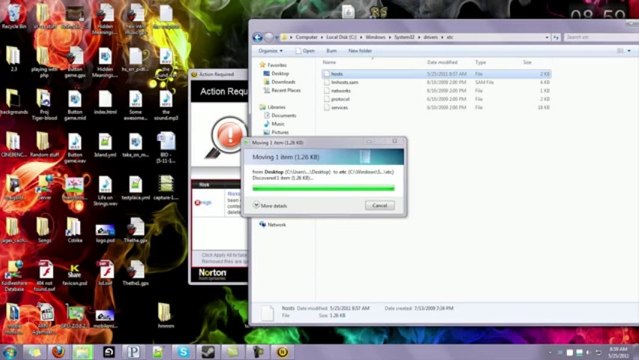Click the Explorer Back navigation arrow
Viewport: 639px width, 360px height.
258,38
